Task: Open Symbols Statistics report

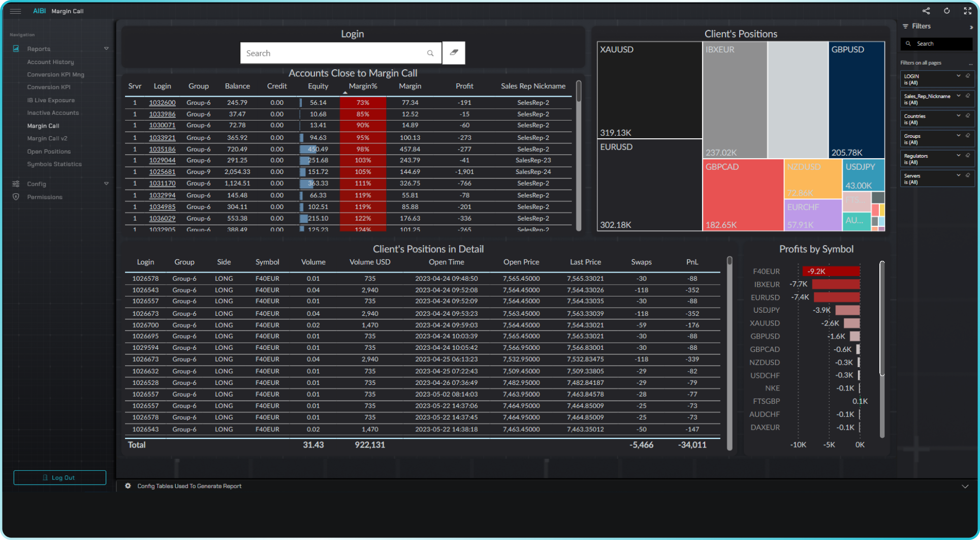Action: 54,164
